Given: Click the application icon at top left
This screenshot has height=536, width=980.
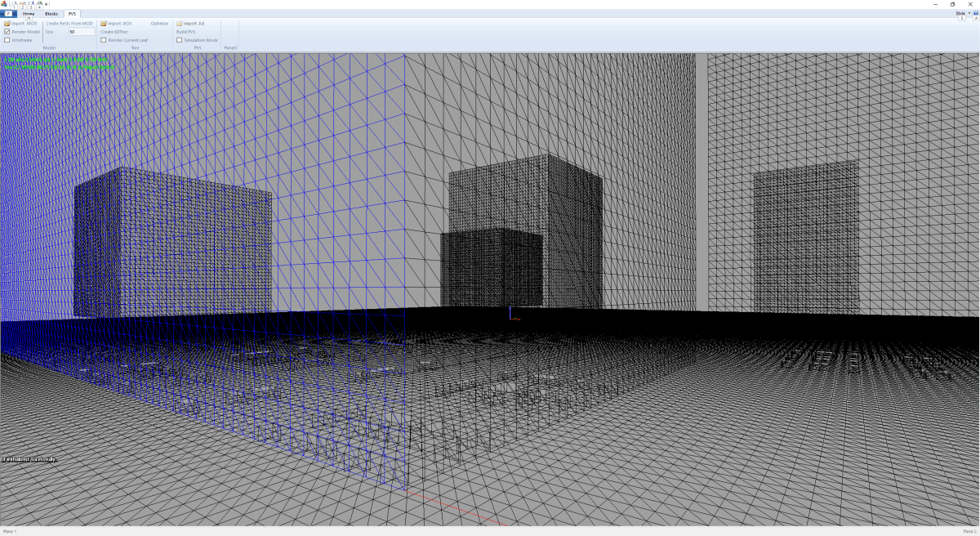Looking at the screenshot, I should 4,3.
